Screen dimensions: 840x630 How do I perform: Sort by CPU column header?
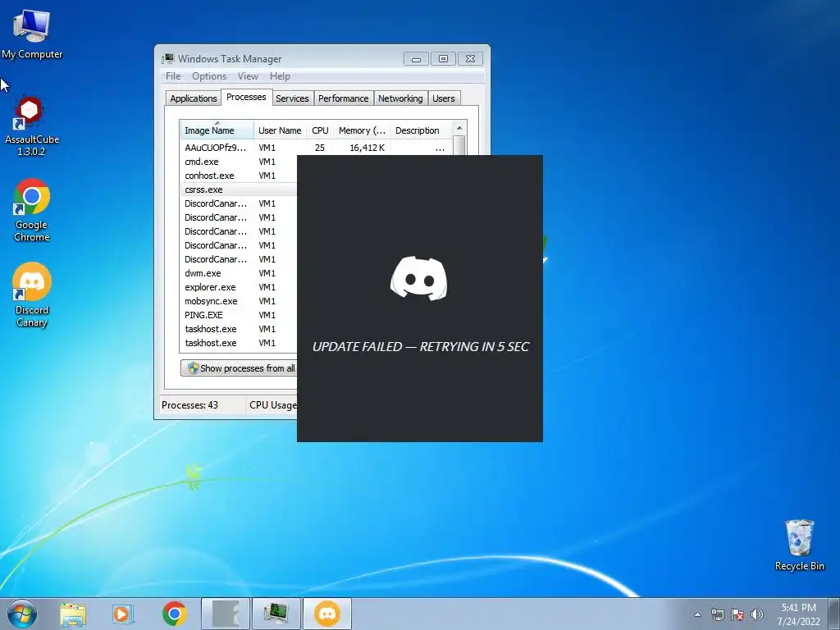coord(321,130)
